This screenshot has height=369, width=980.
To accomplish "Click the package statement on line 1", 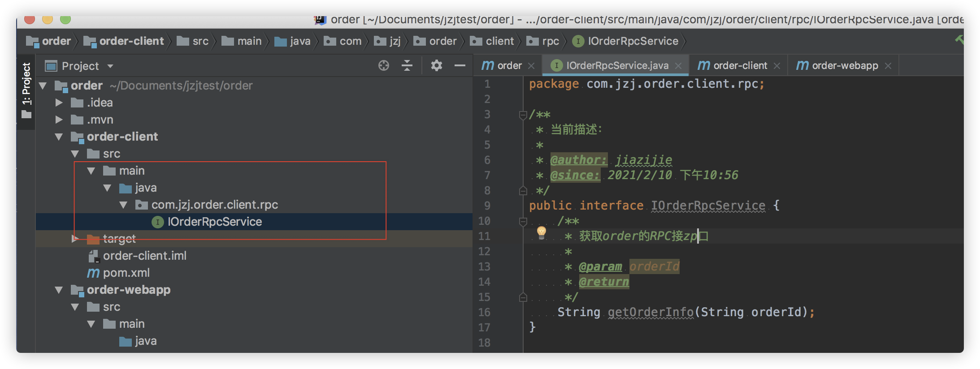I will pos(646,85).
